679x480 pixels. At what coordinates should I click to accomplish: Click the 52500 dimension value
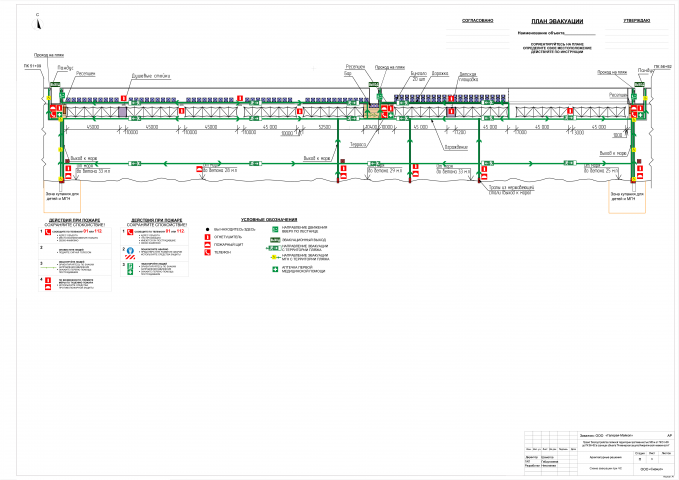tap(324, 127)
